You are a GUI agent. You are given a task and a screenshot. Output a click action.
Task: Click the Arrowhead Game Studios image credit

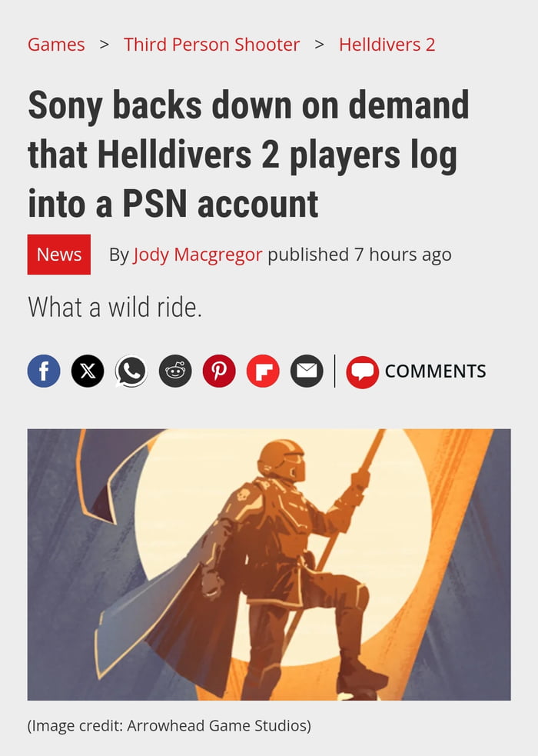coord(169,725)
